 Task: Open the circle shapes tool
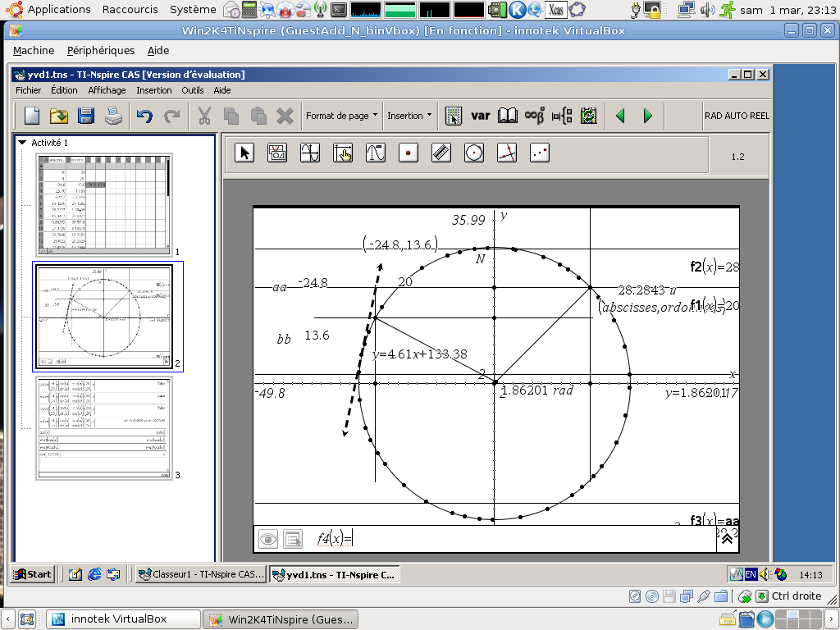click(x=474, y=153)
